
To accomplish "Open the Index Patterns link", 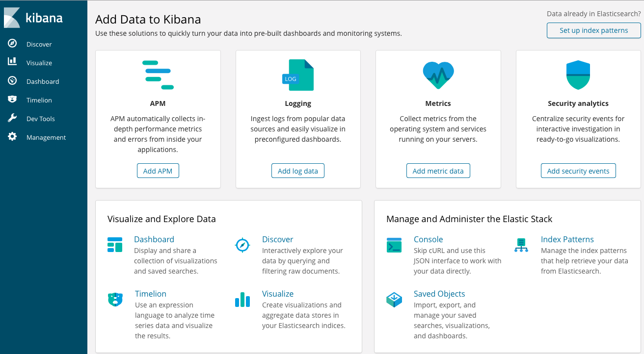I will [x=567, y=239].
